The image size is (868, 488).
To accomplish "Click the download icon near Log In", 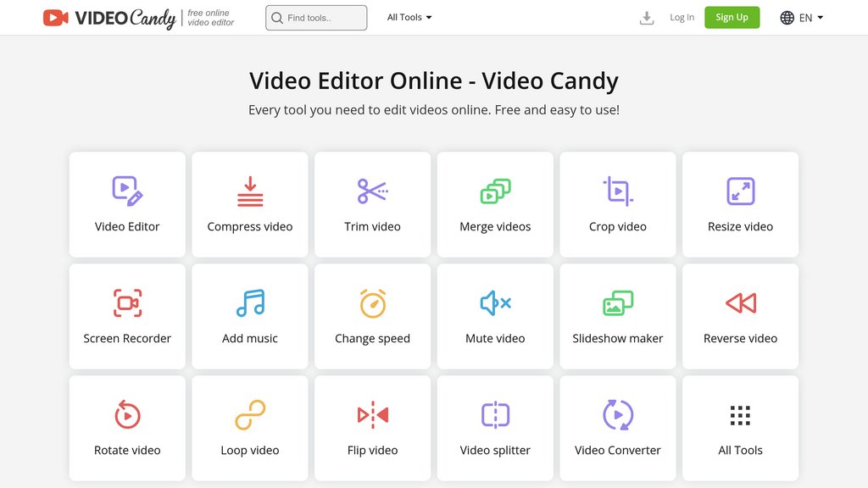I will [646, 17].
